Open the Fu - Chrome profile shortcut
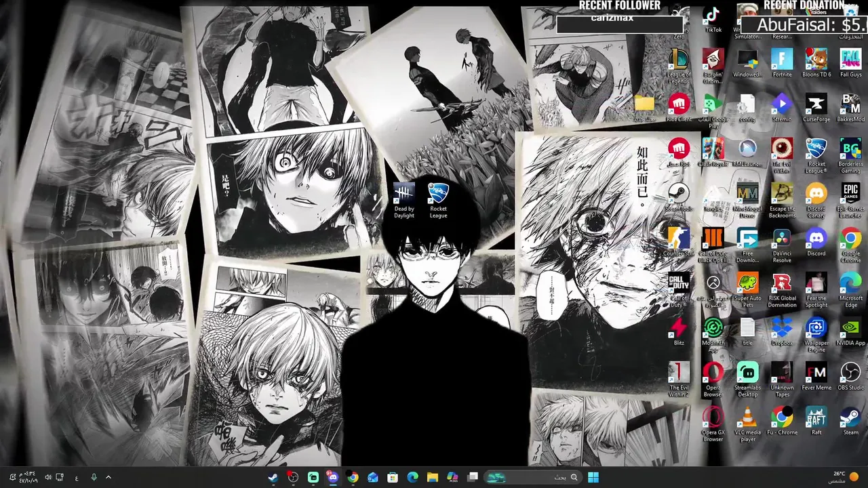Screen dimensions: 868x488 click(782, 421)
